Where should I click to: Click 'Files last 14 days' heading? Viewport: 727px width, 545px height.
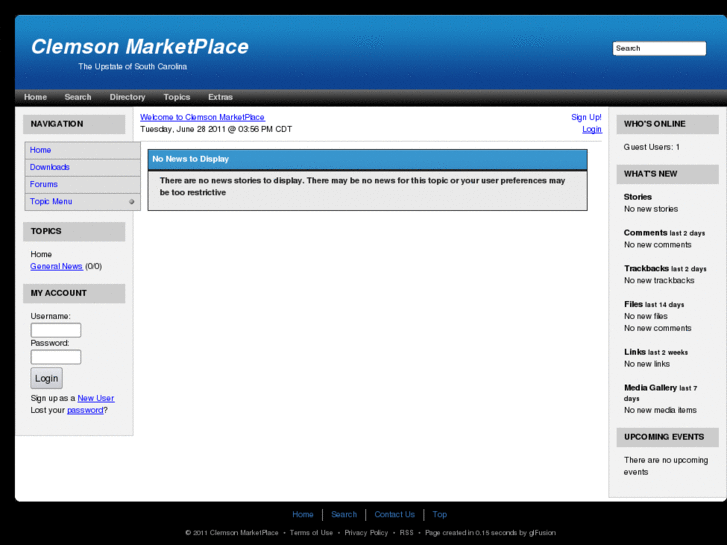point(654,304)
